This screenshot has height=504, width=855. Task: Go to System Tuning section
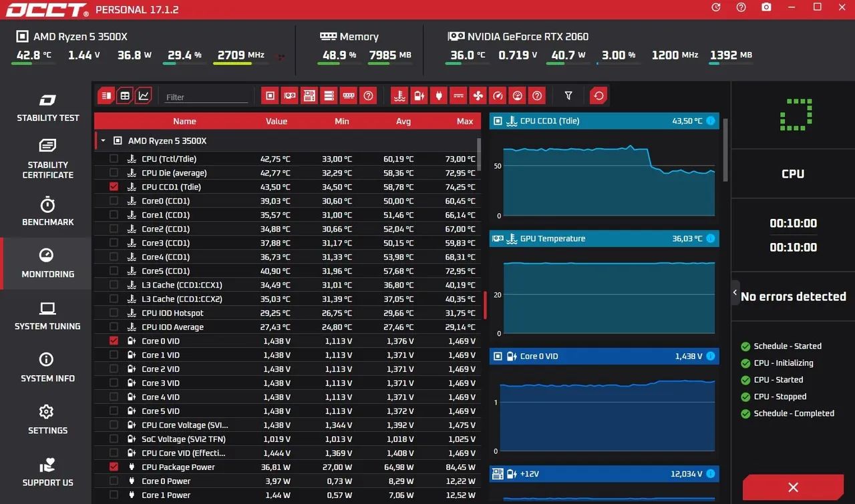[47, 316]
